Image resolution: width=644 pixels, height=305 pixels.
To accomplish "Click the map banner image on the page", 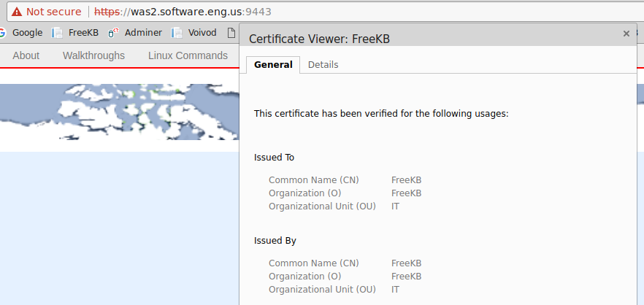I will 120,112.
